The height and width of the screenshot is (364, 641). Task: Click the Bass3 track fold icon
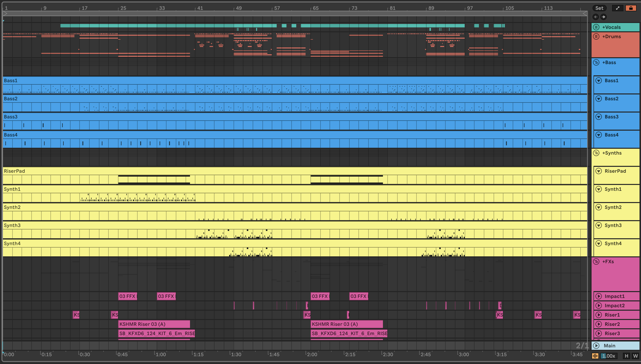point(598,117)
